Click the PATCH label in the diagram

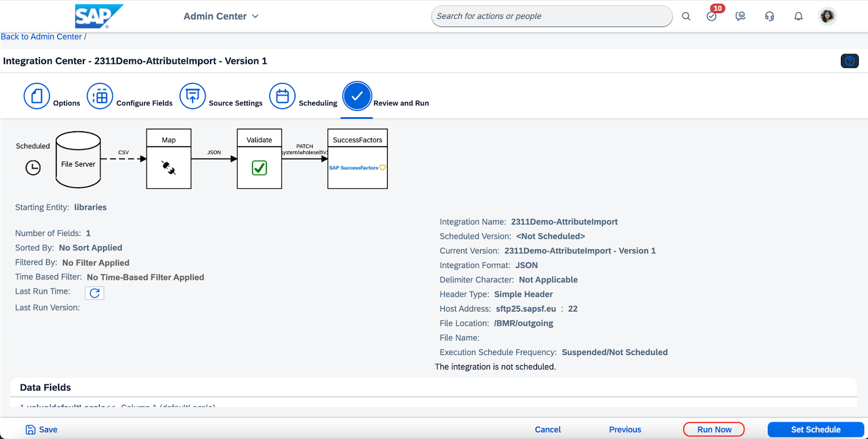[x=305, y=147]
